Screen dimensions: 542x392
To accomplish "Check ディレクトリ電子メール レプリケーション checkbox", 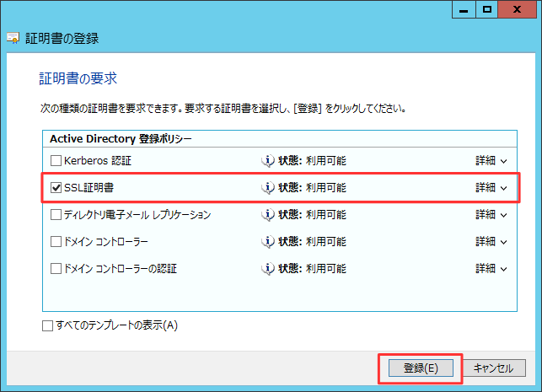I will [x=56, y=215].
